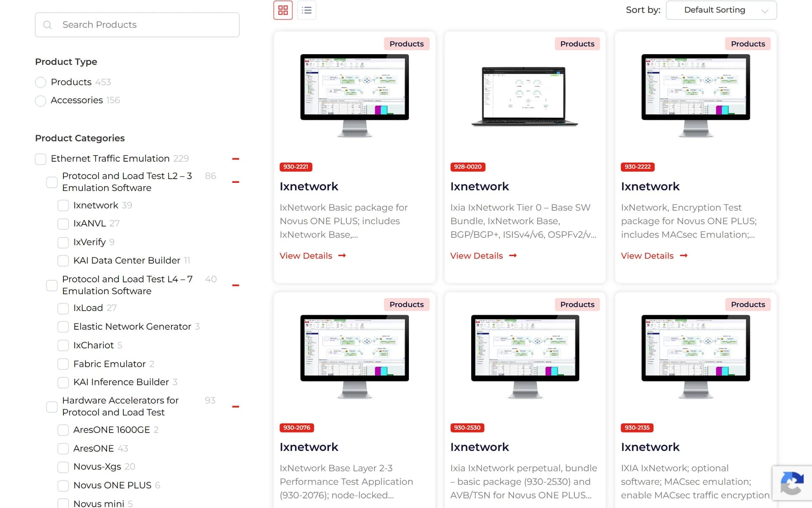Check KAI Data Center Builder
Viewport: 812px width, 508px height.
(63, 260)
